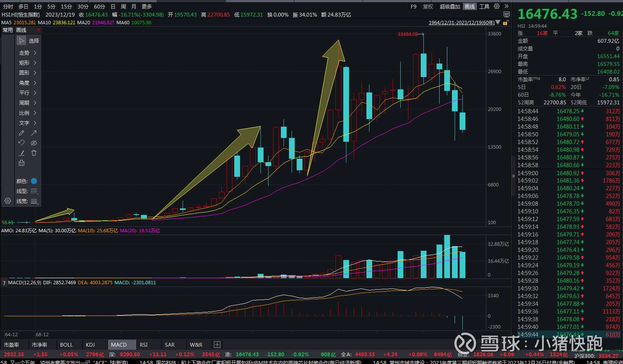Switch to the 画线 panel tab
The width and height of the screenshot is (623, 364).
click(21, 30)
